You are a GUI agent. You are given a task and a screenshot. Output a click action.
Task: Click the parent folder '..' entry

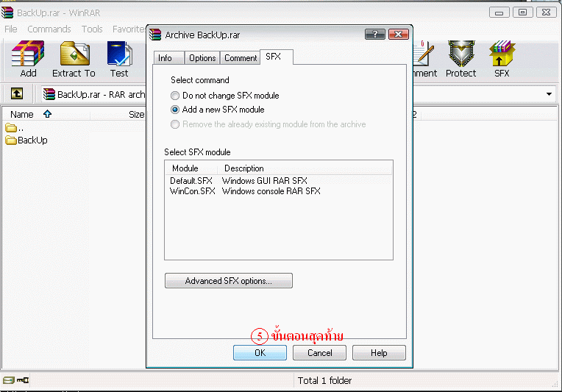click(x=15, y=128)
